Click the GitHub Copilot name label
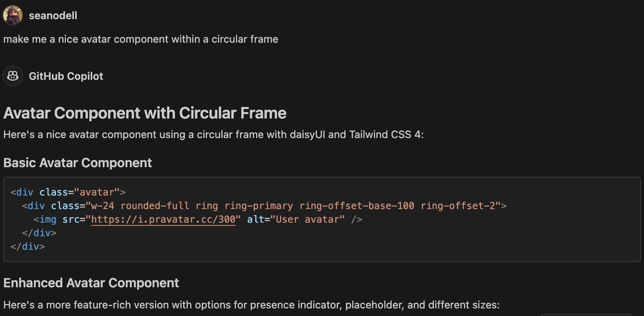This screenshot has height=316, width=644. (66, 76)
